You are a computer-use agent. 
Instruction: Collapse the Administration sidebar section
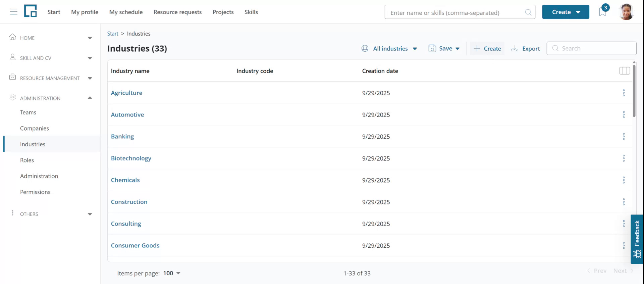click(90, 98)
